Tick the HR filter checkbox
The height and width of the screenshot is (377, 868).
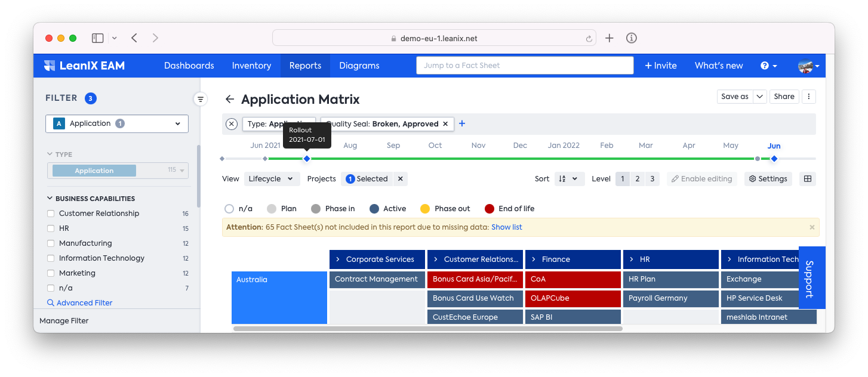click(x=51, y=228)
